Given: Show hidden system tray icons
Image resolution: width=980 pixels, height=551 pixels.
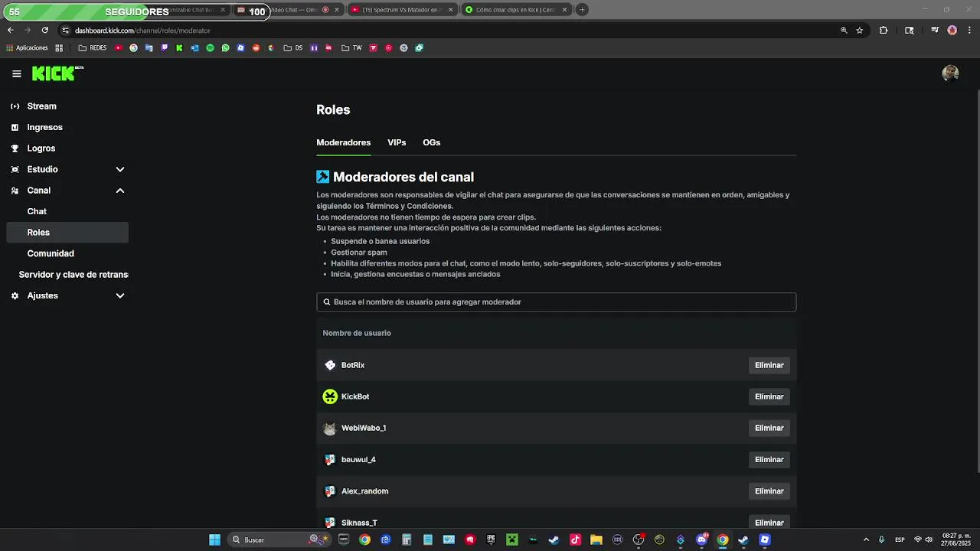Looking at the screenshot, I should (866, 540).
